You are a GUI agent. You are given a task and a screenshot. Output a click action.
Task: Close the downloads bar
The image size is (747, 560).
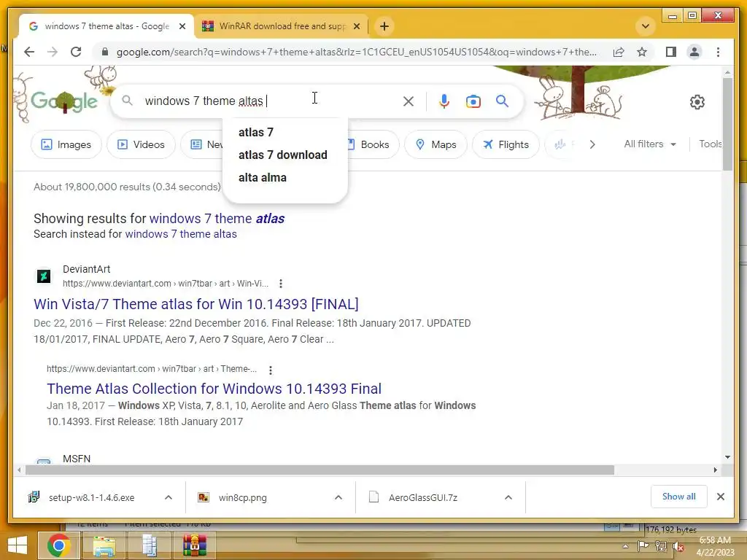720,497
